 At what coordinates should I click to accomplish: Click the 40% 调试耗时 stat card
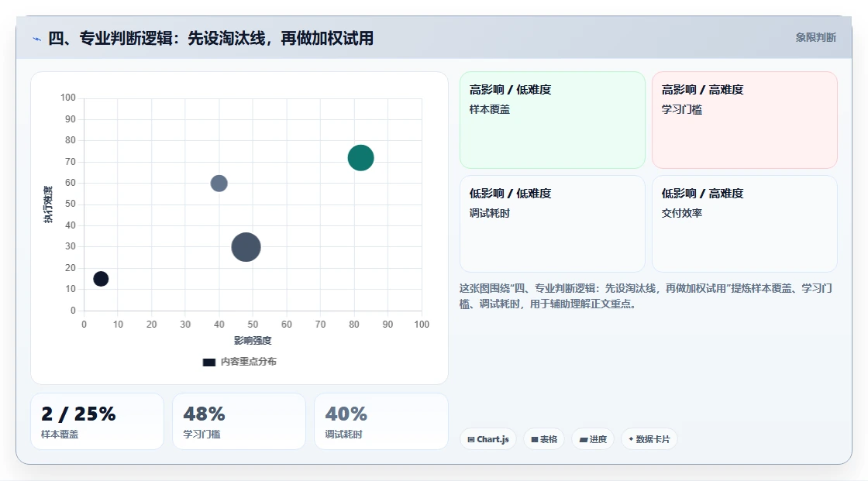click(x=381, y=421)
